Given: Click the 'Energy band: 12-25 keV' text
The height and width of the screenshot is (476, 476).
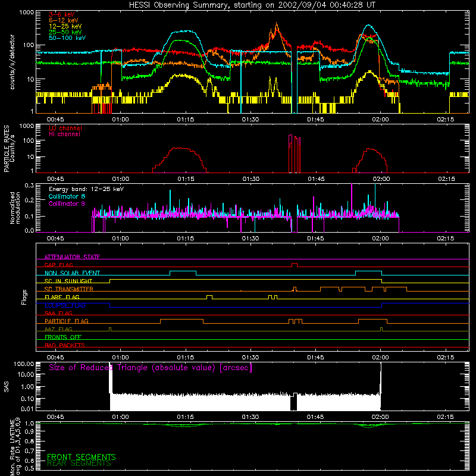Looking at the screenshot, I should click(x=86, y=189).
